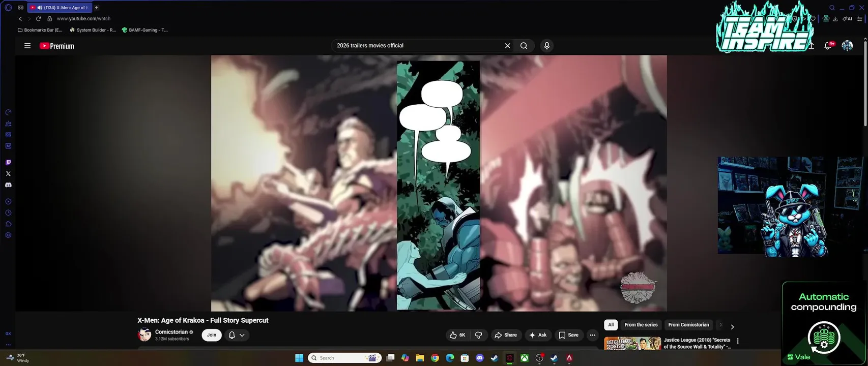The image size is (868, 366).
Task: Open Opera sidebar settings gear
Action: 8,235
